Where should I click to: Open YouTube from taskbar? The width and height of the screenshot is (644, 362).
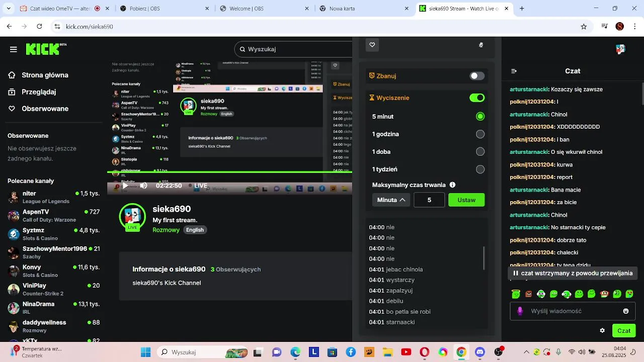(406, 352)
